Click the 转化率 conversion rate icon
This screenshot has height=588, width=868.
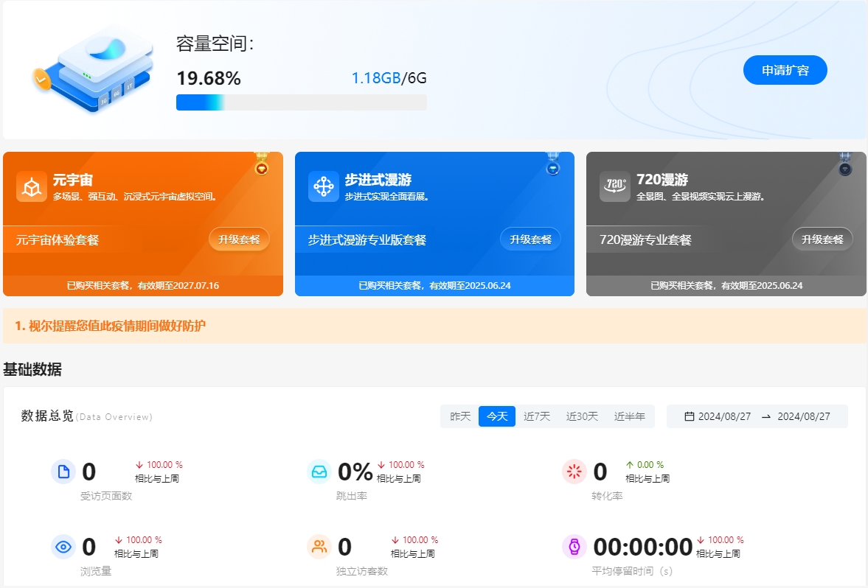(x=574, y=471)
